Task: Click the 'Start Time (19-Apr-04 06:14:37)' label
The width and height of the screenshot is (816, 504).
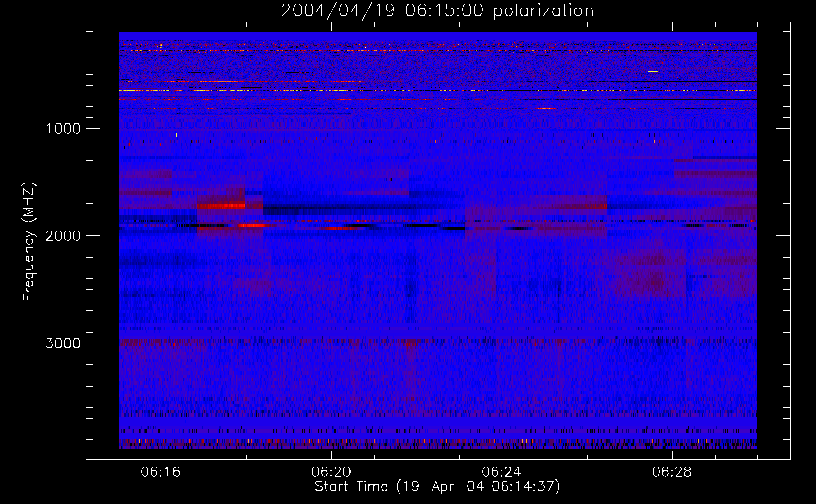Action: tap(437, 487)
